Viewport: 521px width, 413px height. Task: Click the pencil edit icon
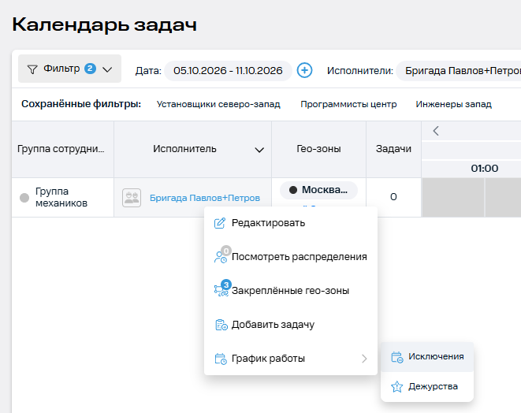coord(220,223)
